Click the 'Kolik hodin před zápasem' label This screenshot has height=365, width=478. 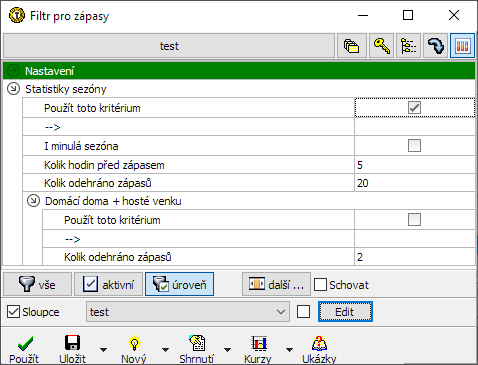104,165
